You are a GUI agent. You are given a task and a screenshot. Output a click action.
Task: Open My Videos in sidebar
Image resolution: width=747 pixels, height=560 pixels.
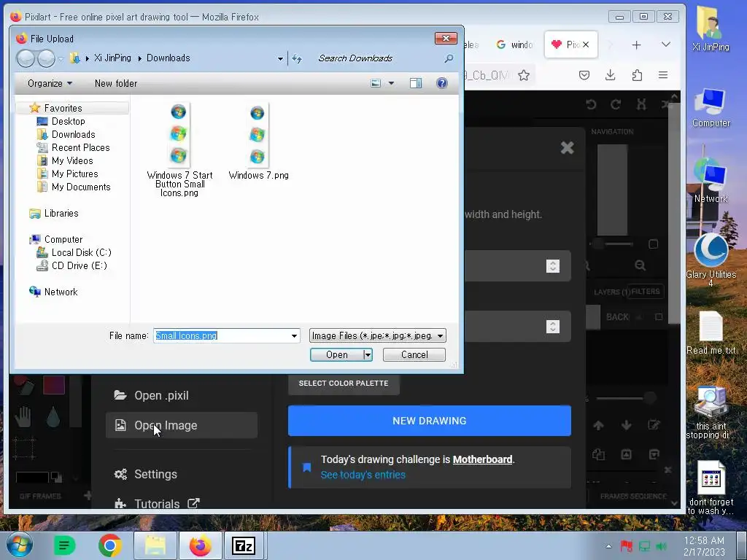coord(72,160)
